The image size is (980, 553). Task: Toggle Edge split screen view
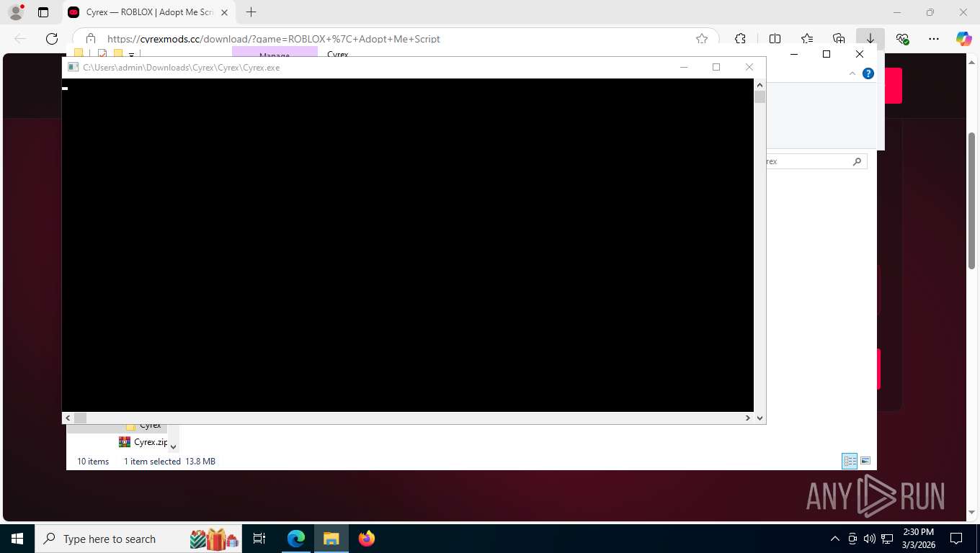click(775, 39)
